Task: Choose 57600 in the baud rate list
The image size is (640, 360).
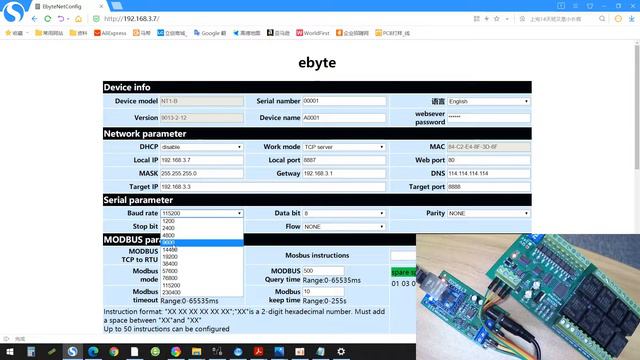Action: click(202, 271)
